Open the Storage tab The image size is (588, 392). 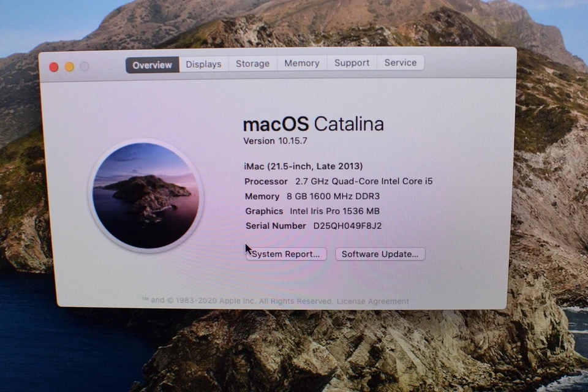click(252, 64)
